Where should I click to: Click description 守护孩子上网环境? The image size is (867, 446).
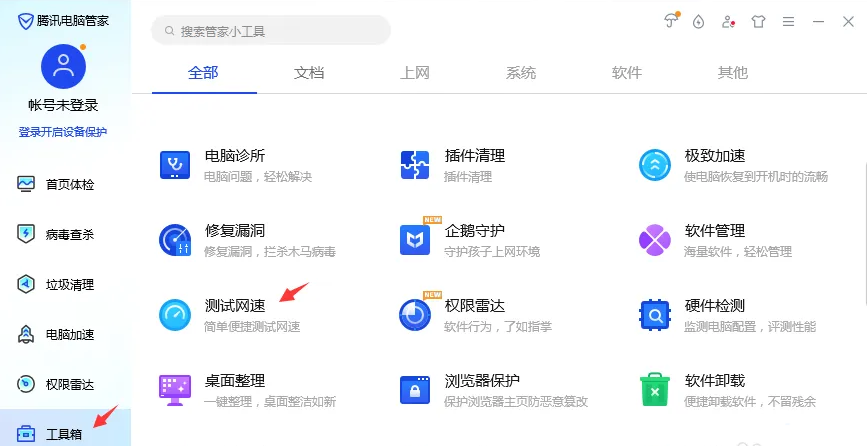pos(492,252)
